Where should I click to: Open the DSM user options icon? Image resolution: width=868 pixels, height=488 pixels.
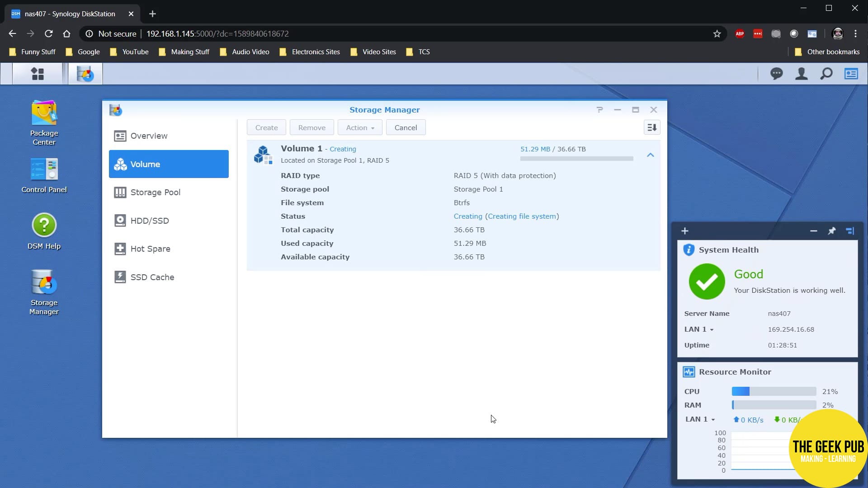point(801,74)
